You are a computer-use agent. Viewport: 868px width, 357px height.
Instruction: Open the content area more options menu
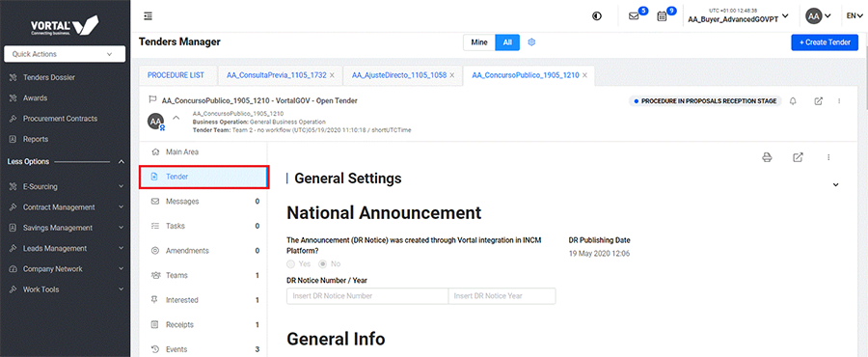[x=828, y=157]
